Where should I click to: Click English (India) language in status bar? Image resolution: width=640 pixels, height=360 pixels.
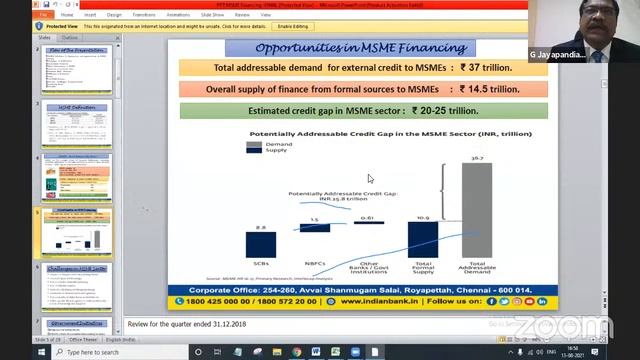pos(120,340)
